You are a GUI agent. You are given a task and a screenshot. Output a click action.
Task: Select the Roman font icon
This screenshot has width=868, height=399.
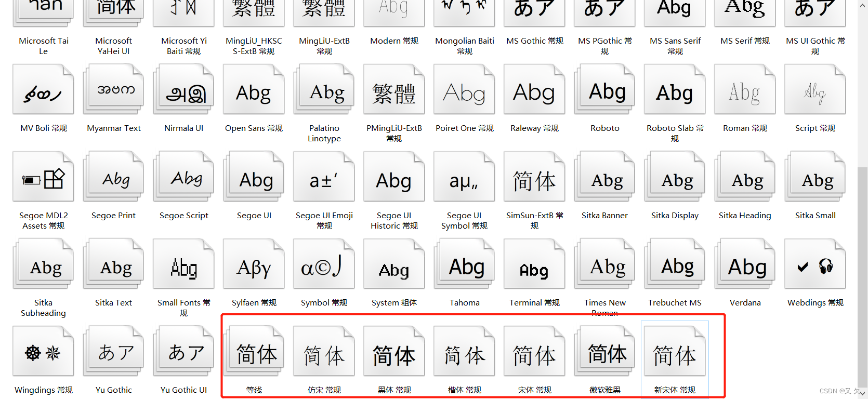click(745, 89)
